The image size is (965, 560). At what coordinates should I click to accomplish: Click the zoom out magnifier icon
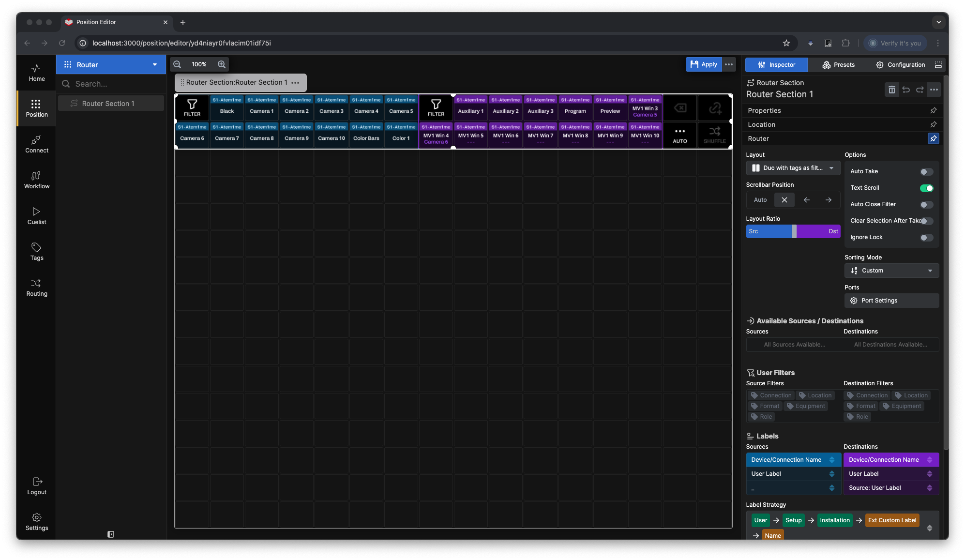(x=177, y=64)
